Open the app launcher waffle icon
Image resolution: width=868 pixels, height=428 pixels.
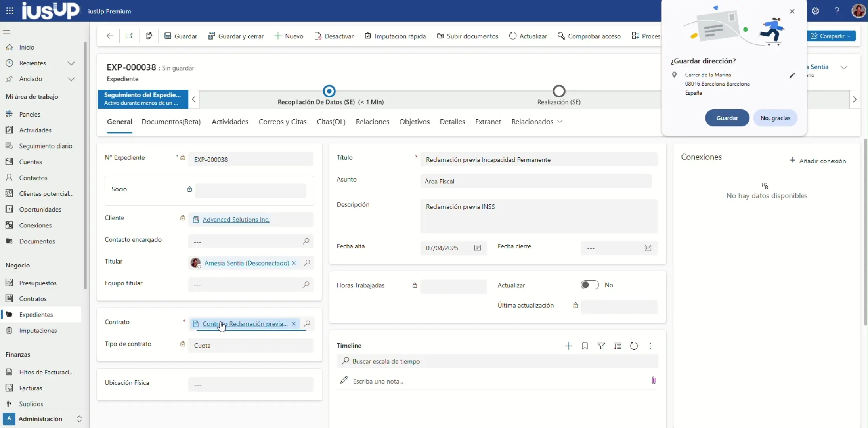pyautogui.click(x=10, y=11)
